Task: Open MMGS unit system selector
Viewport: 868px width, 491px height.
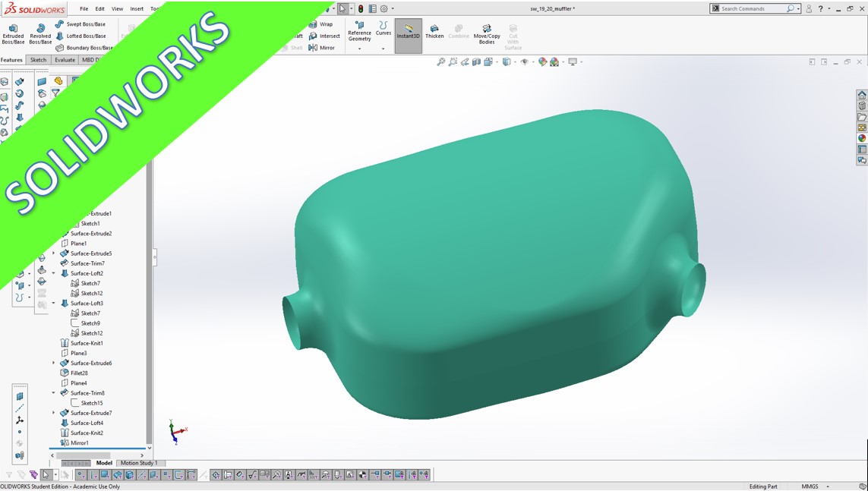Action: (814, 486)
